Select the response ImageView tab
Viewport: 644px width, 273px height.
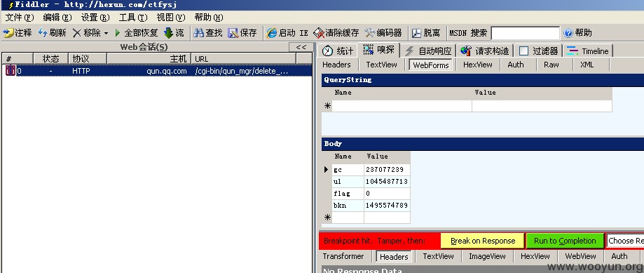point(487,256)
